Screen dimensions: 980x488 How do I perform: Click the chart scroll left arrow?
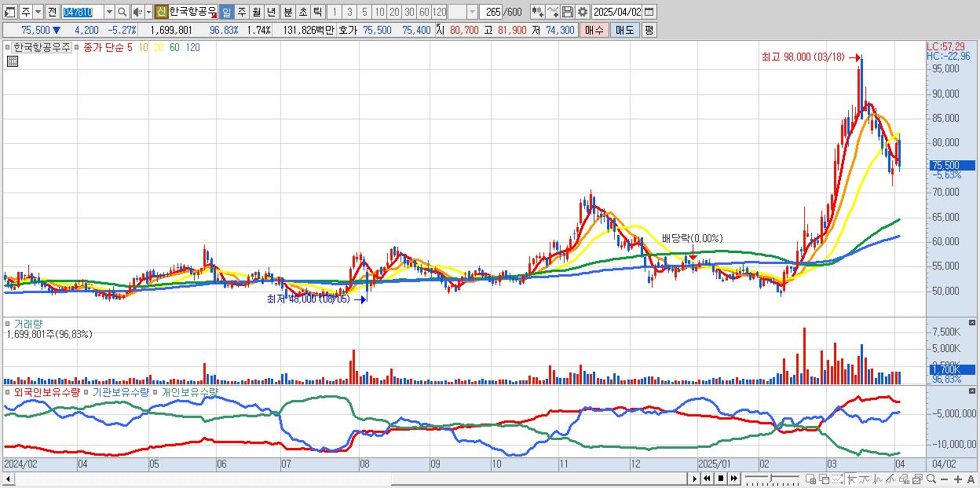pyautogui.click(x=9, y=479)
